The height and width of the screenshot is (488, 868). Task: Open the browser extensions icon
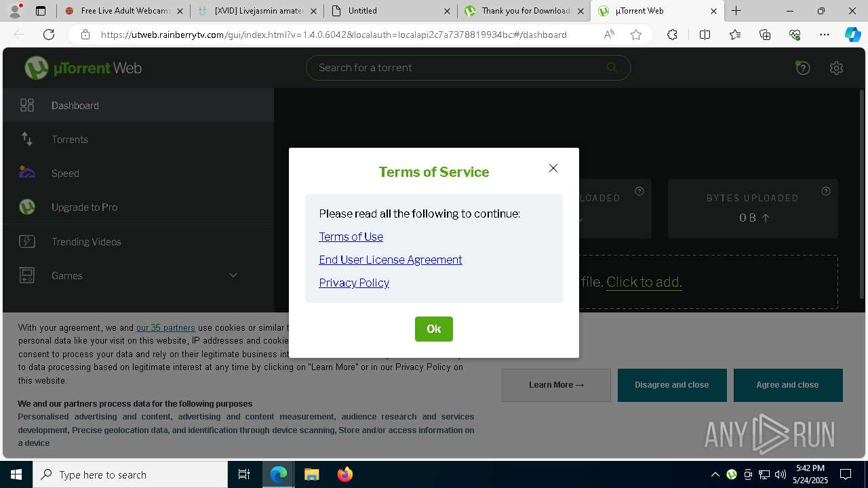pyautogui.click(x=672, y=35)
